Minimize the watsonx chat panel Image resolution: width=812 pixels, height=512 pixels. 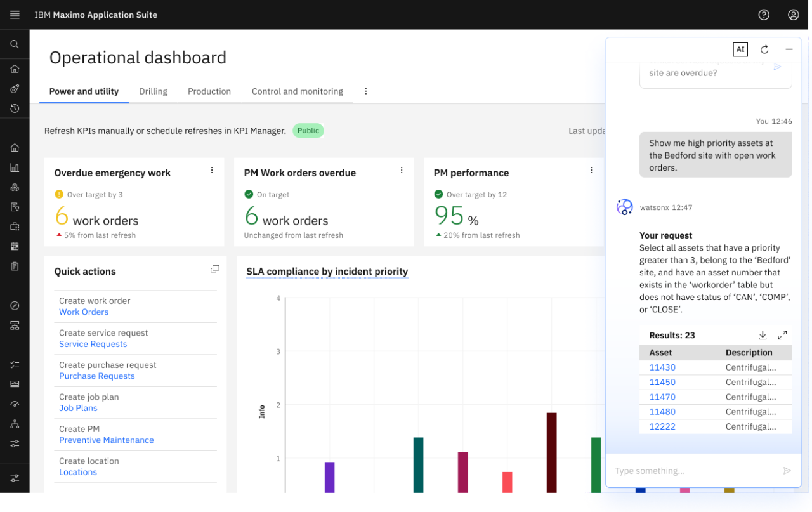(x=789, y=49)
